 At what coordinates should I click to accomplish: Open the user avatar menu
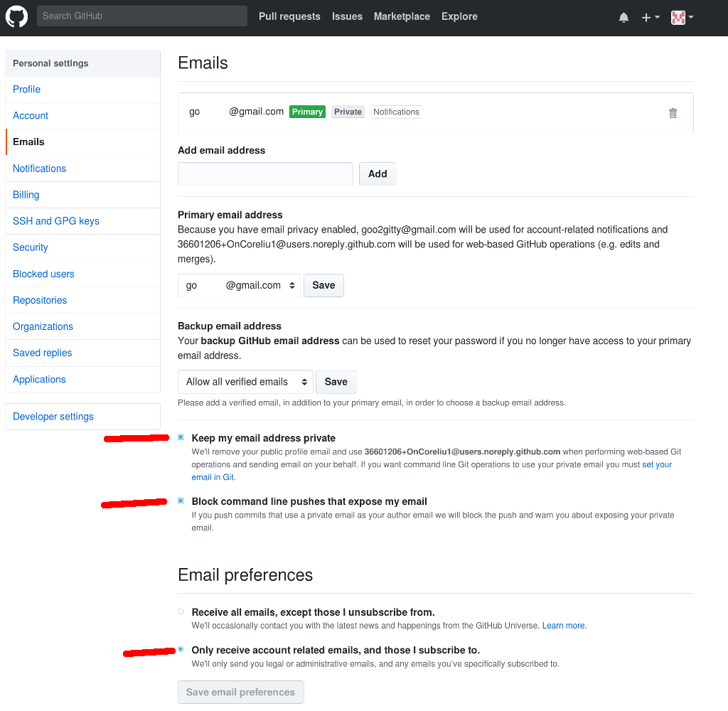point(682,17)
